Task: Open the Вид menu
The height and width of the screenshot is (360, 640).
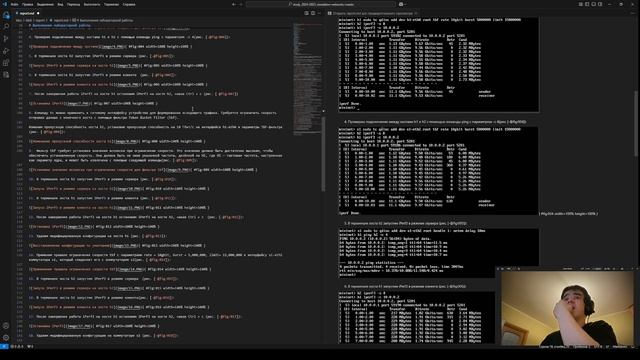Action: coord(60,4)
